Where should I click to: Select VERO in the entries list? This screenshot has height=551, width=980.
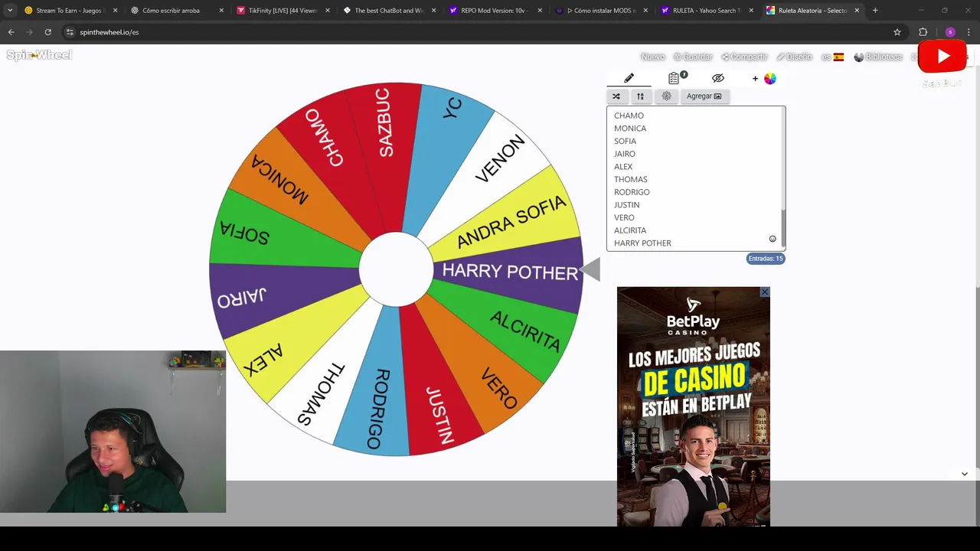pos(624,217)
